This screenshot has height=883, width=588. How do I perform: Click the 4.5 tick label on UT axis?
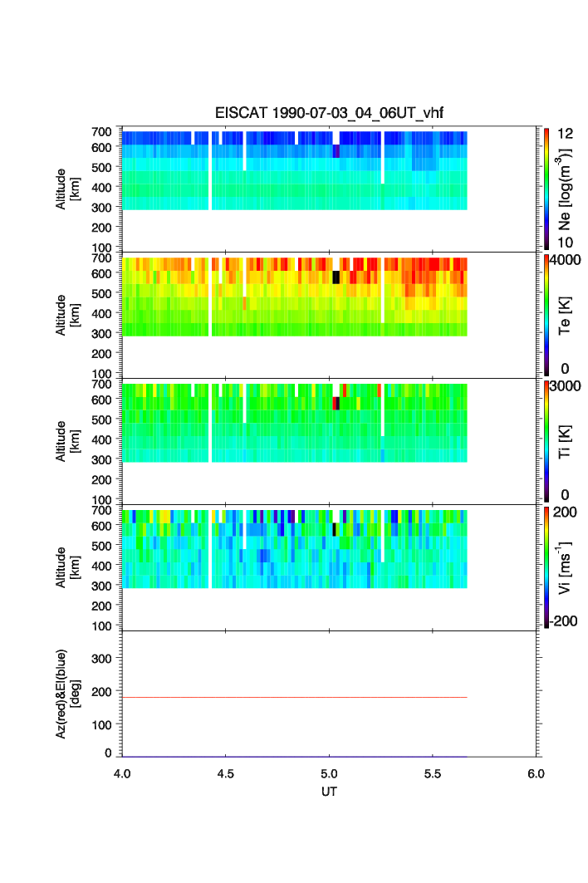225,773
